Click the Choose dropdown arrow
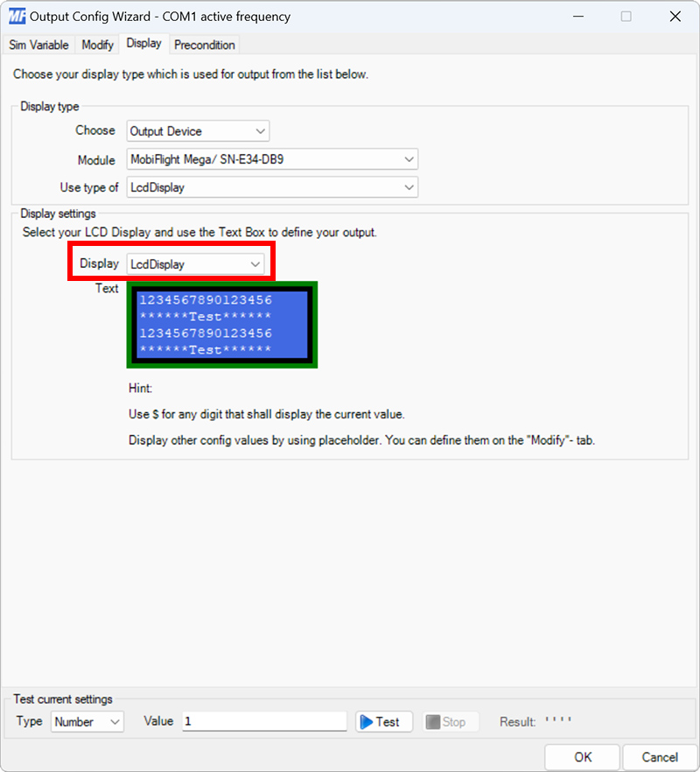Screen dimensions: 700x772 (x=260, y=130)
